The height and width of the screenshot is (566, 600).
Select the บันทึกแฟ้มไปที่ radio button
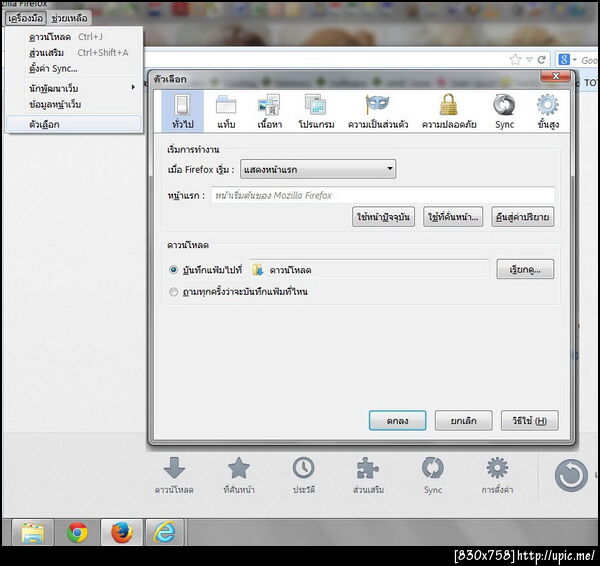173,270
